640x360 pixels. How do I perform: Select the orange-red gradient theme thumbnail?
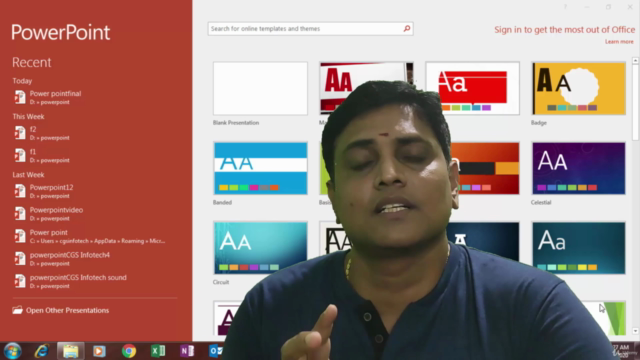[485, 168]
